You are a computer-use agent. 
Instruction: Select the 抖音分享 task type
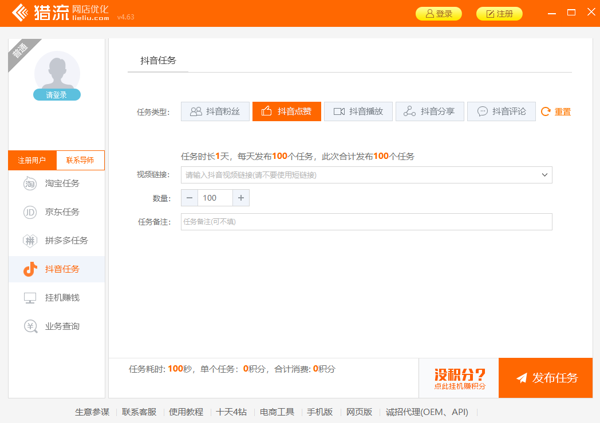(429, 112)
